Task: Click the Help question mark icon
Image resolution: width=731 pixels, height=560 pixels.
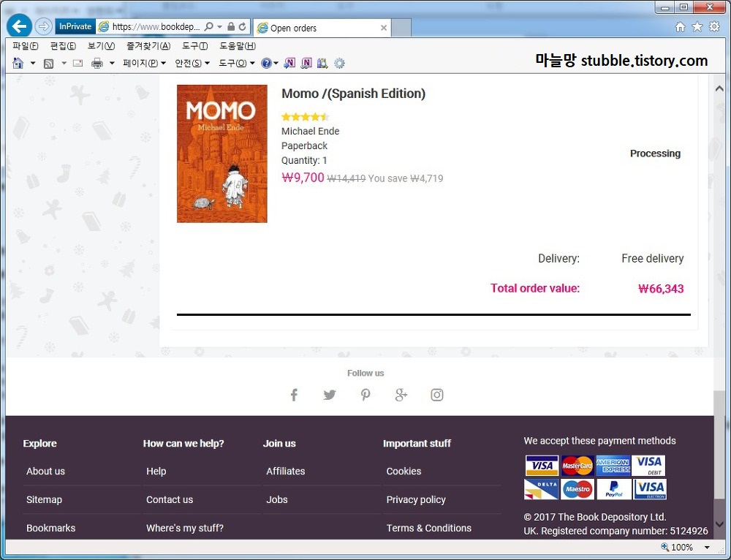Action: point(266,63)
